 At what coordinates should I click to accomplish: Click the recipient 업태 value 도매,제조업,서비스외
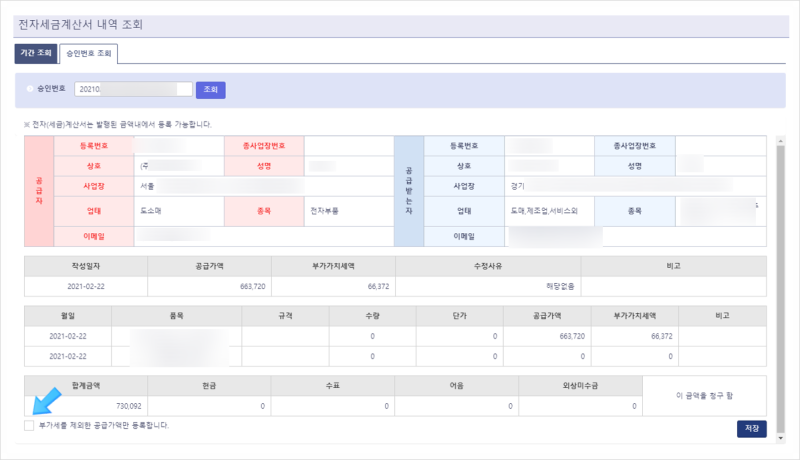(544, 211)
